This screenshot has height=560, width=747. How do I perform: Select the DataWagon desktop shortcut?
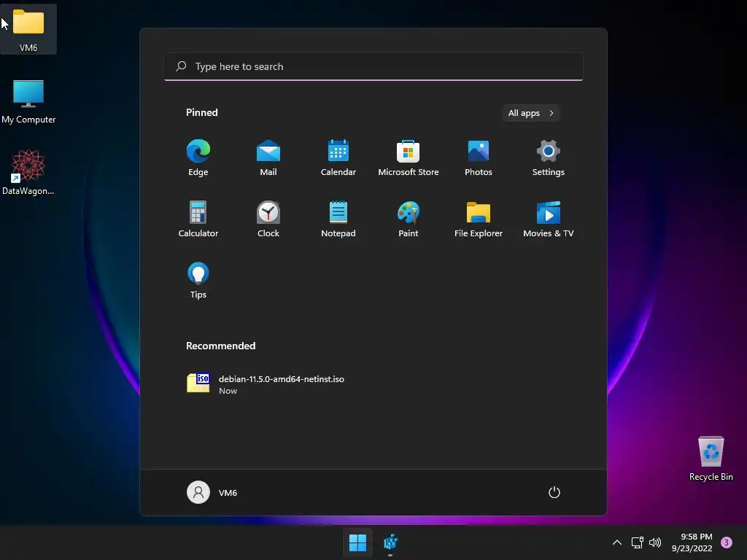(x=28, y=172)
